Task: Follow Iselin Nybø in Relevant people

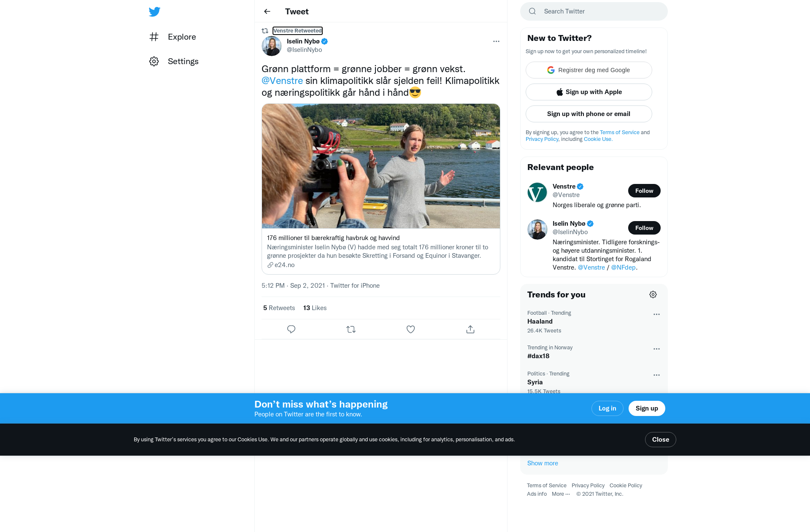Action: tap(644, 228)
